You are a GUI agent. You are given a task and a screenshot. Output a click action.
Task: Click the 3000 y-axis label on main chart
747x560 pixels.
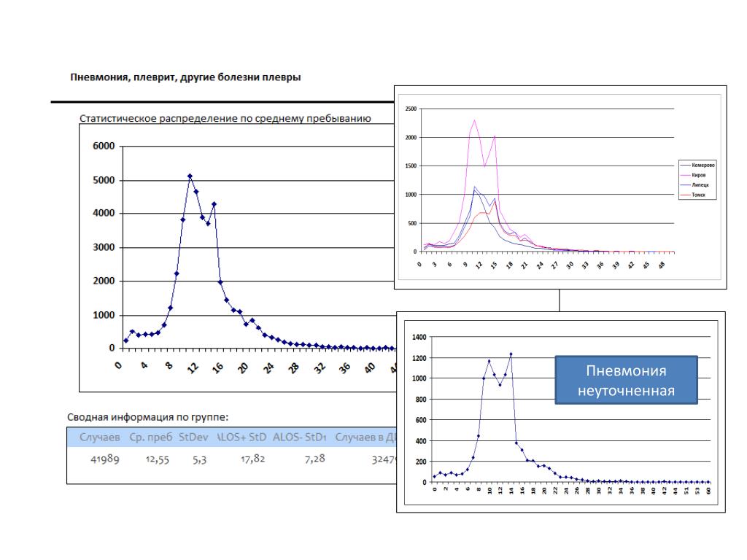click(104, 247)
